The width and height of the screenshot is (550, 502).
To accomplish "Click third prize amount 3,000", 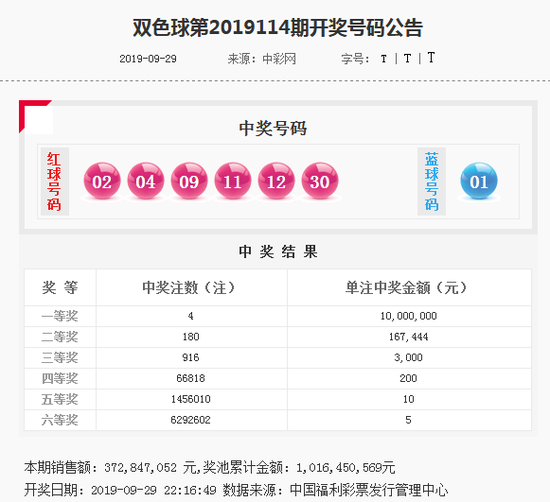I will tap(409, 357).
